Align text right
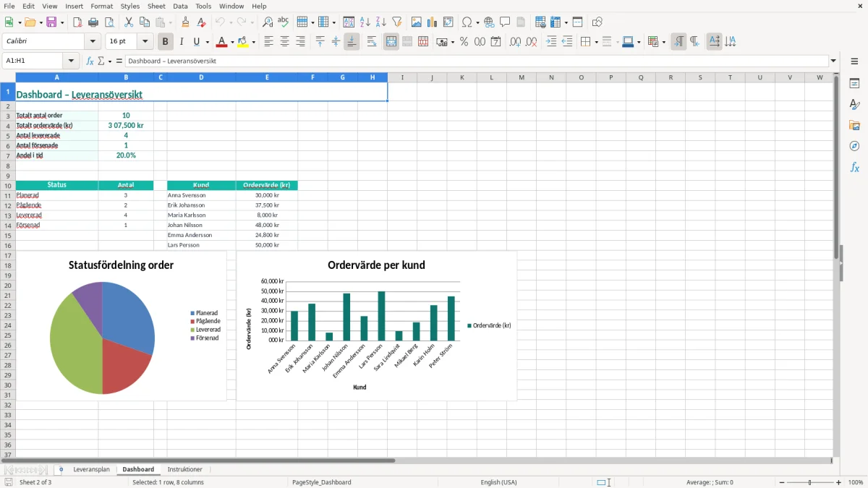Screen dimensions: 868x488 pyautogui.click(x=301, y=42)
